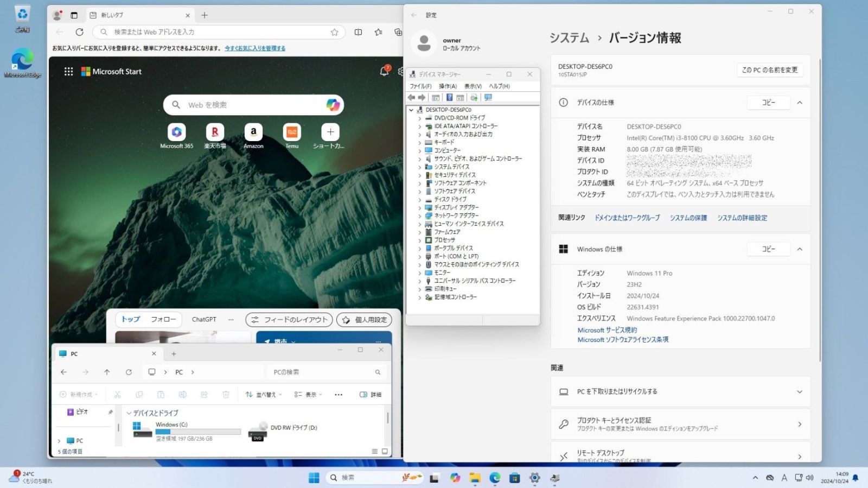
Task: Open the split screen icon in Edge toolbar
Action: pyautogui.click(x=358, y=32)
